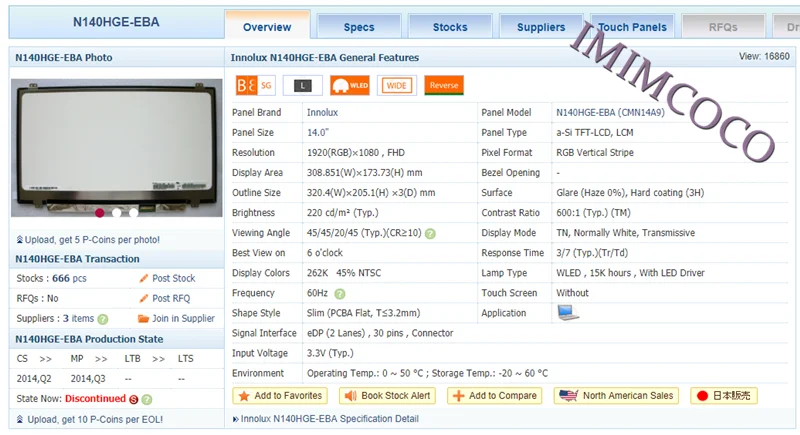
Task: Open the Specs tab
Action: [x=359, y=27]
